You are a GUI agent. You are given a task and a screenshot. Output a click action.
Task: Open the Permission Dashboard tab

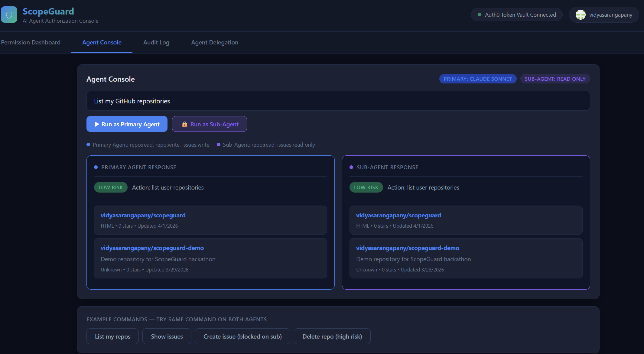point(31,43)
